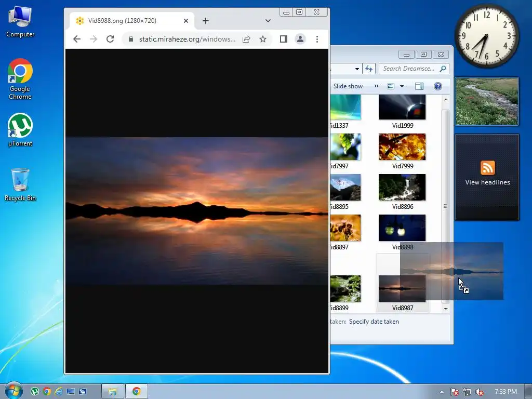
Task: Select the Vid8898 thumbnail
Action: (402, 228)
